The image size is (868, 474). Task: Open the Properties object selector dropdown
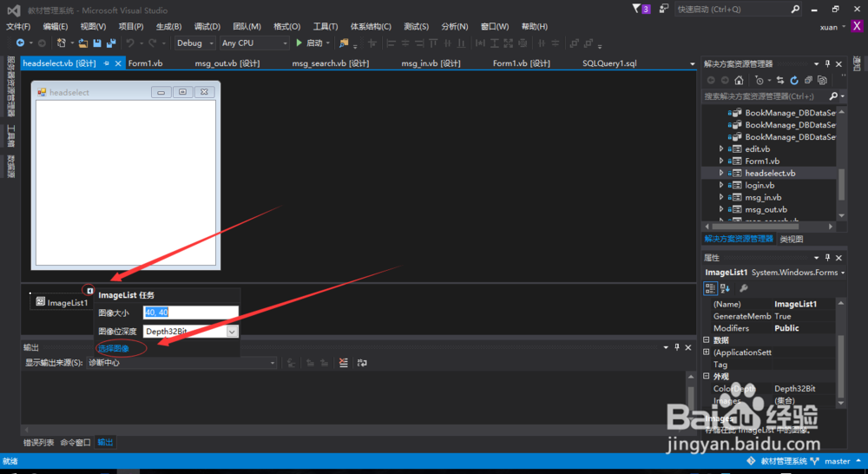[x=843, y=273]
